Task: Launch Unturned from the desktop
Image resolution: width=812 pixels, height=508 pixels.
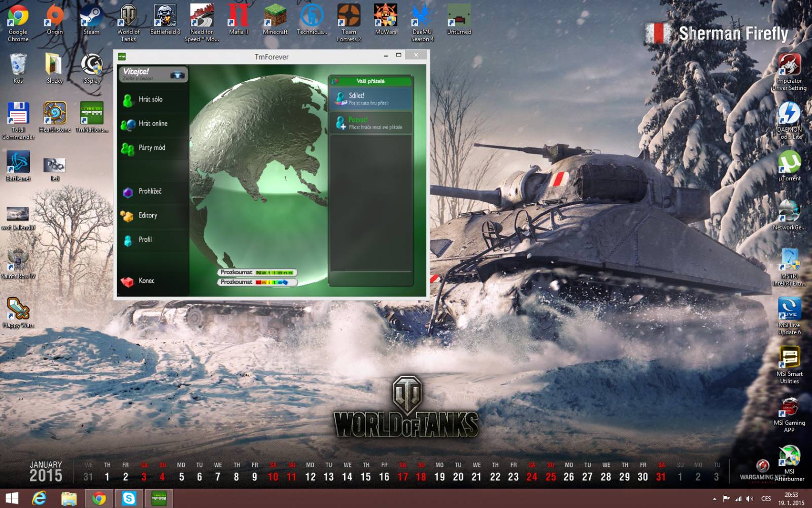Action: pos(459,20)
